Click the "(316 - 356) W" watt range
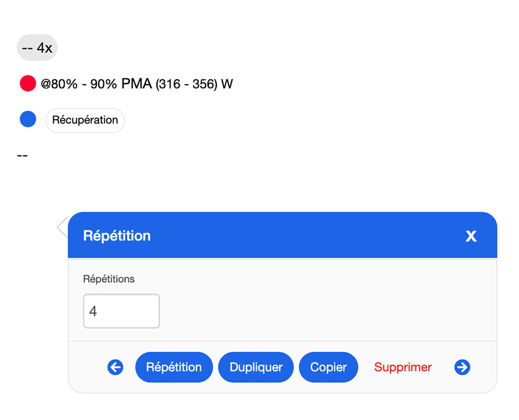The image size is (519, 420). (x=194, y=84)
